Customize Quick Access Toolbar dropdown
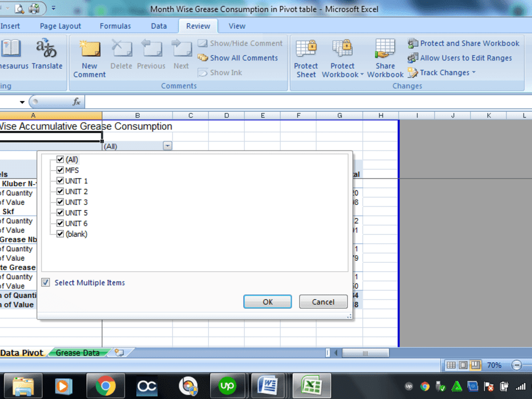Screen dimensions: 532x399 point(53,8)
